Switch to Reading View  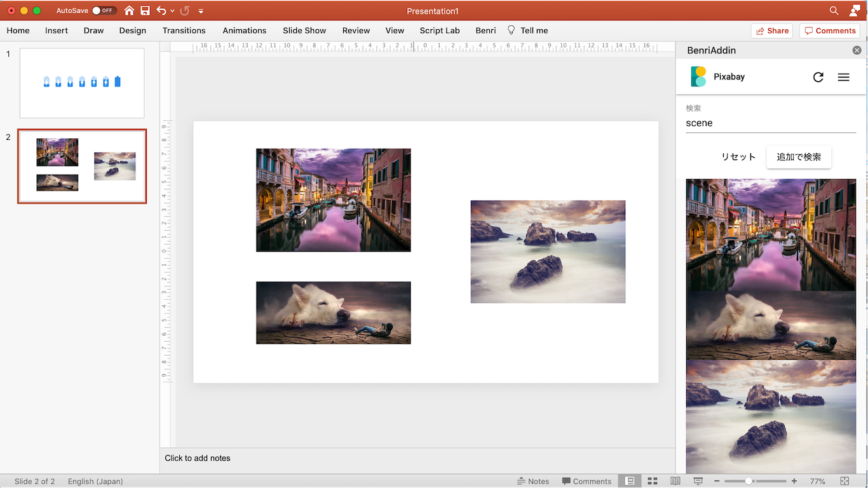[x=675, y=481]
